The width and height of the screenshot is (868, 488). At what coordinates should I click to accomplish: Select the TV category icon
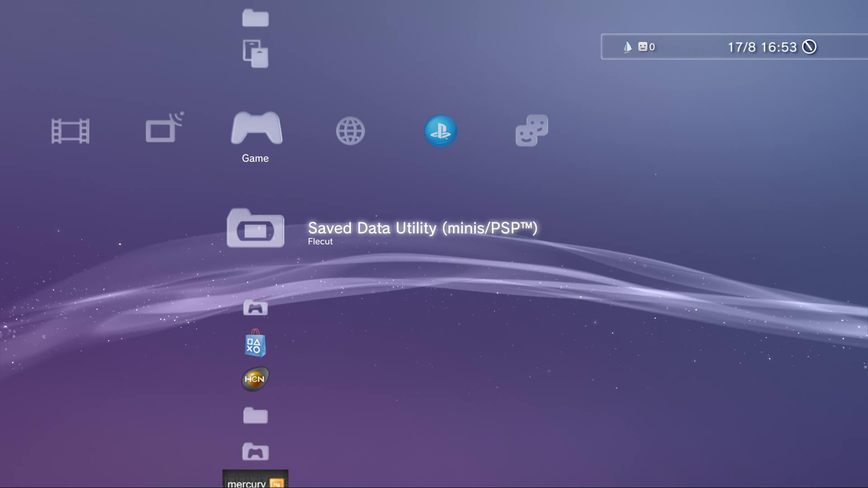[164, 129]
